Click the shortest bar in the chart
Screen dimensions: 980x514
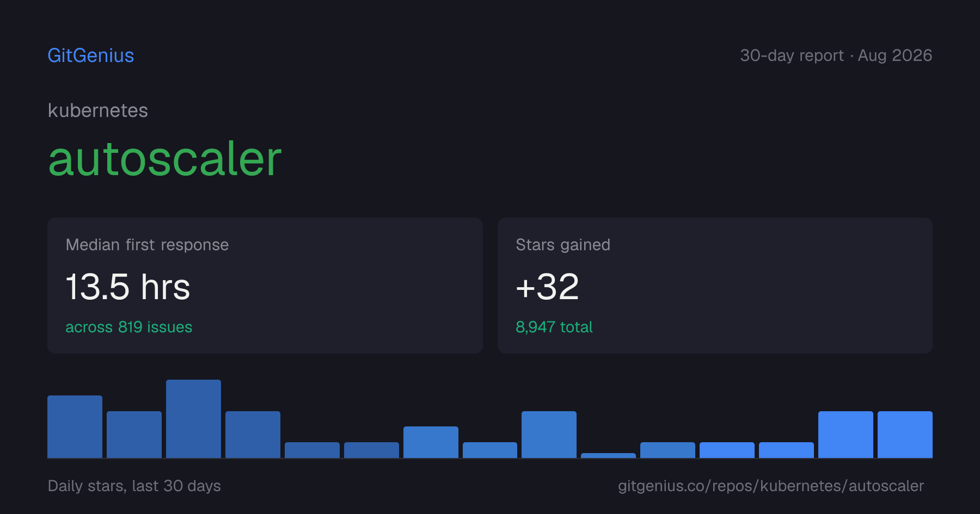click(x=608, y=455)
